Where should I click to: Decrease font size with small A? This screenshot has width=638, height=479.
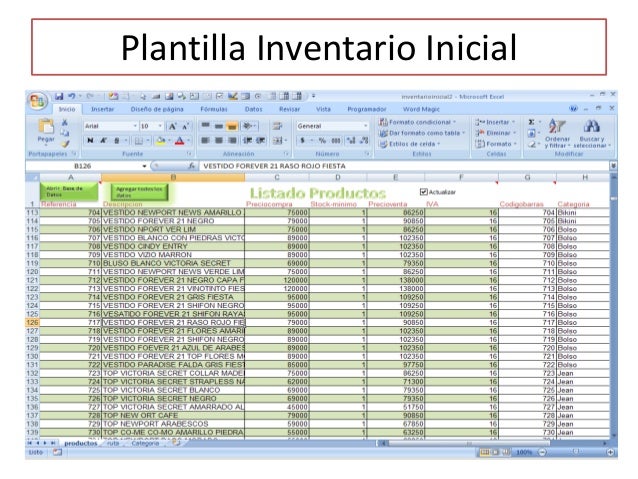tap(185, 127)
